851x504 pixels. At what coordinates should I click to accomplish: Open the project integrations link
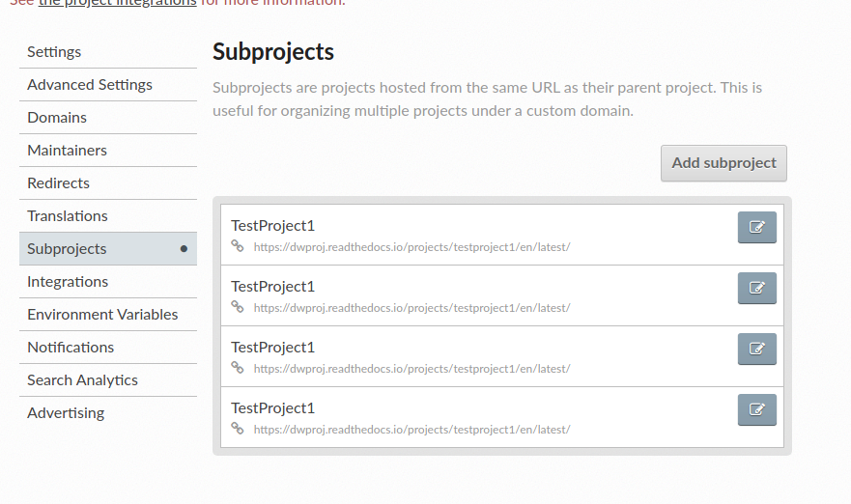[117, 2]
